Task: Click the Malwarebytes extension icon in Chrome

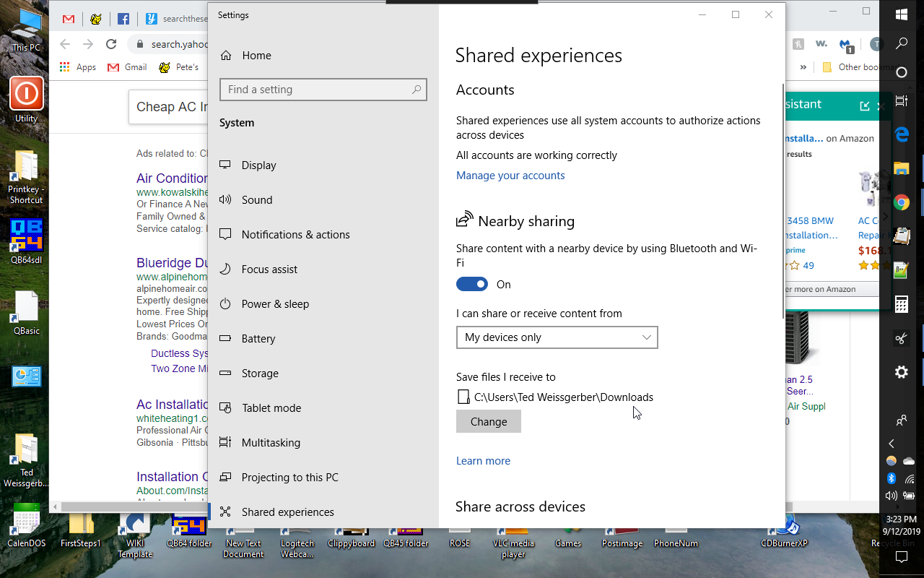Action: [847, 45]
